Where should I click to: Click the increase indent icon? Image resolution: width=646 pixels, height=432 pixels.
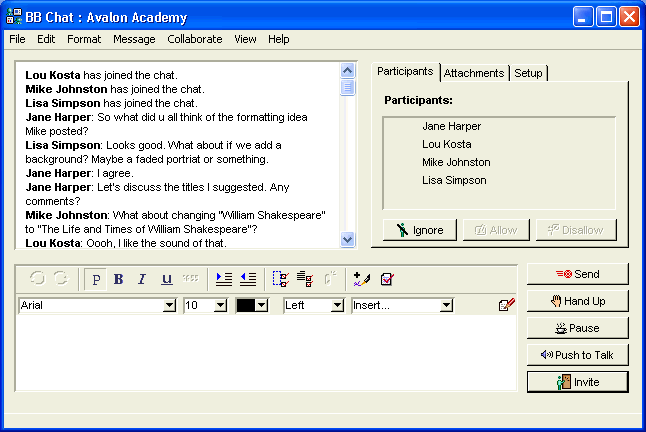(223, 279)
